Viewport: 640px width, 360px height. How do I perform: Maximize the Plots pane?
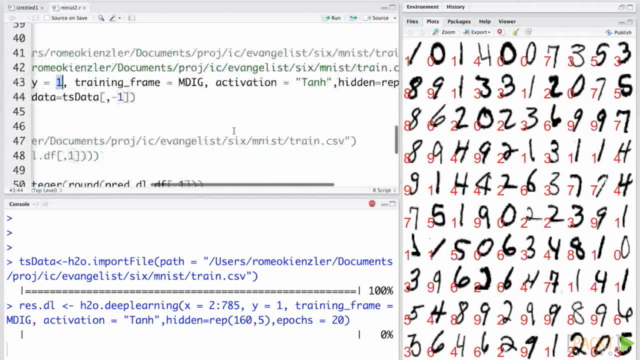[630, 22]
